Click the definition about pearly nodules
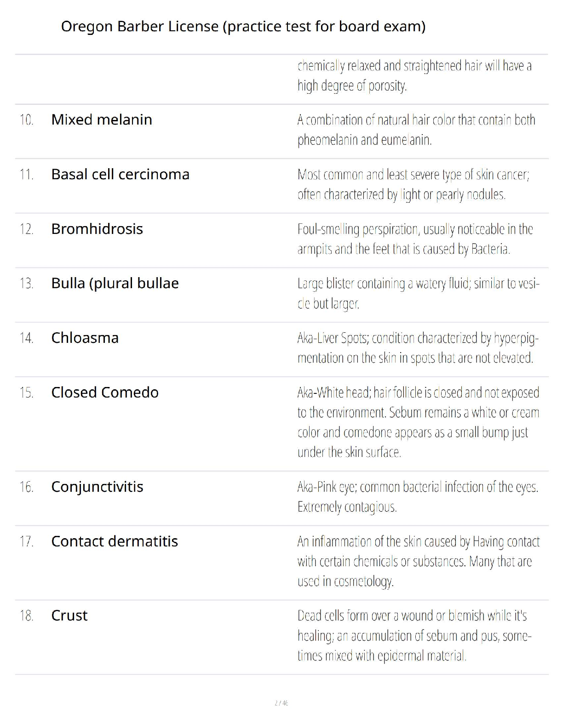This screenshot has height=728, width=563. (x=413, y=184)
